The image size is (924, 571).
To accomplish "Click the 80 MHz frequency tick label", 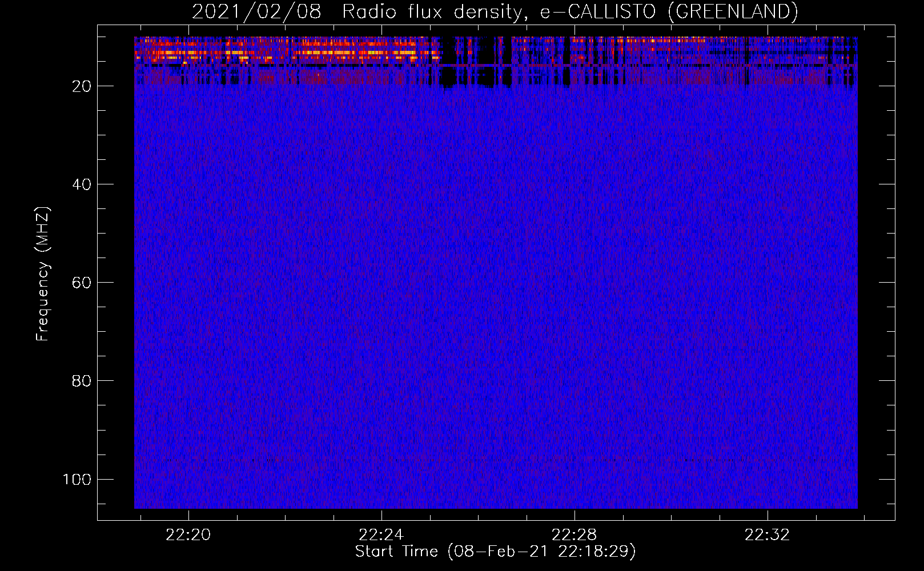I will point(82,381).
